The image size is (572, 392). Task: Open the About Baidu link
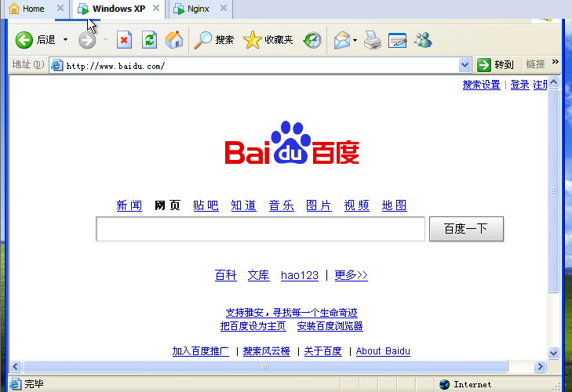point(383,351)
